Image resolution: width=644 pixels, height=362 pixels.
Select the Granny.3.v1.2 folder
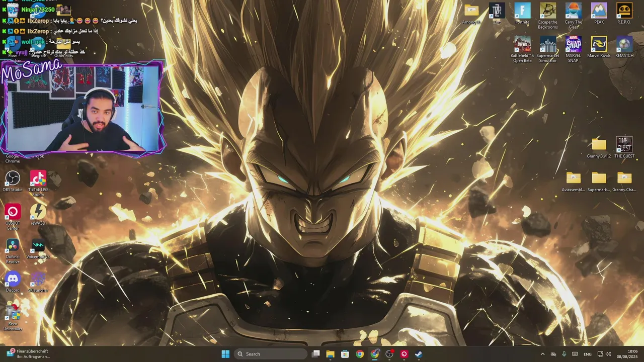[599, 148]
